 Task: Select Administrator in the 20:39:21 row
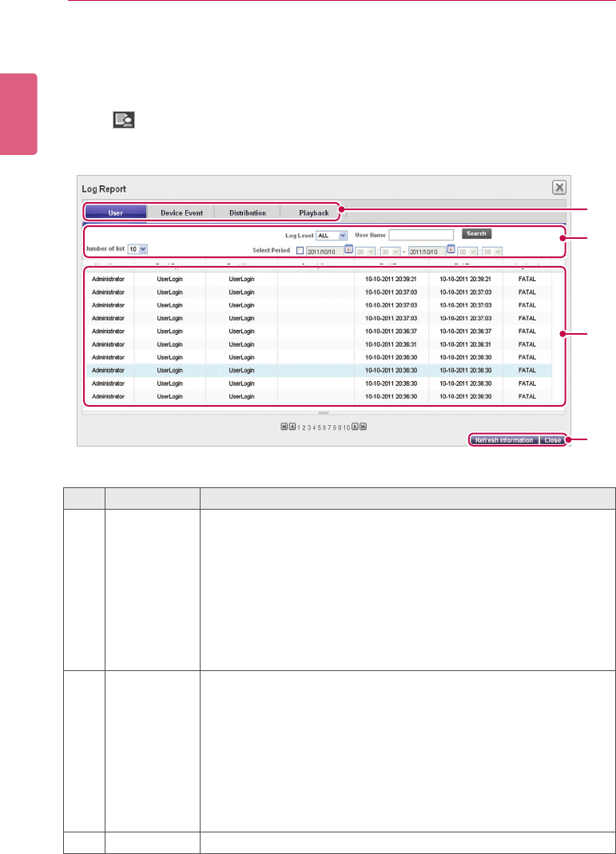click(x=108, y=279)
